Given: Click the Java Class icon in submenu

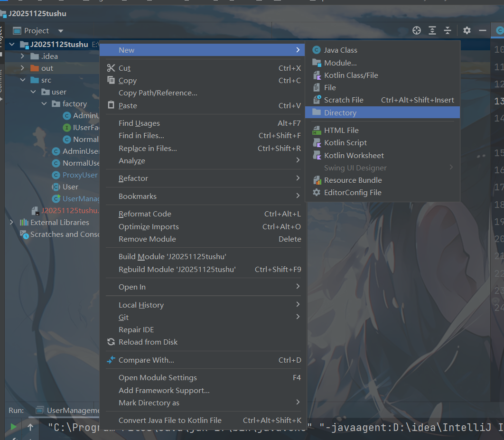Looking at the screenshot, I should coord(317,50).
